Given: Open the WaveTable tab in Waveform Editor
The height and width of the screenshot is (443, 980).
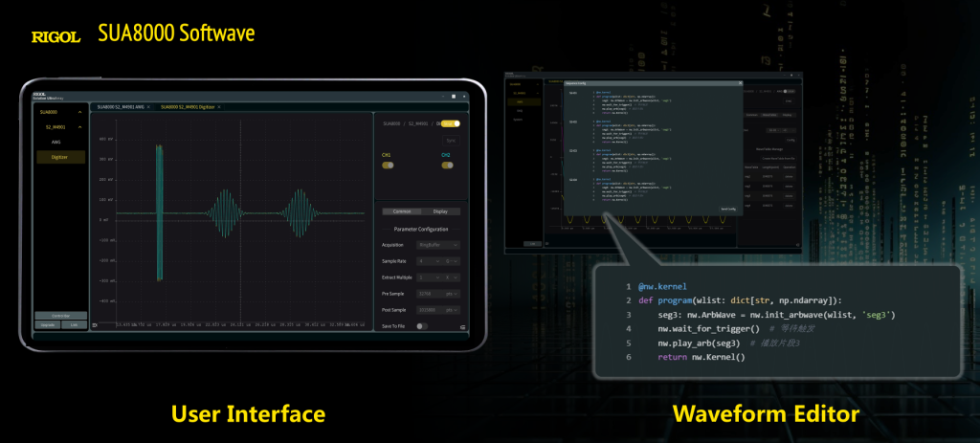Looking at the screenshot, I should click(769, 115).
